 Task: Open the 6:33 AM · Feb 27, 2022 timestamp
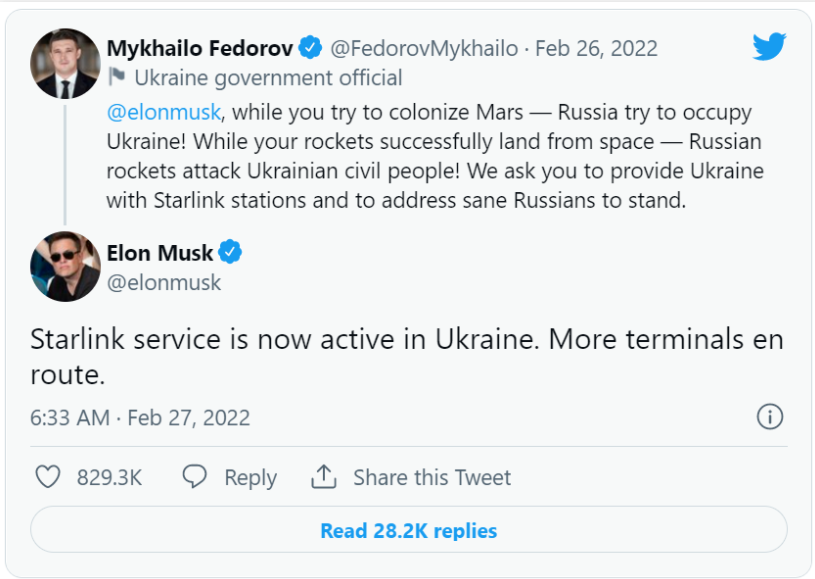pyautogui.click(x=140, y=417)
